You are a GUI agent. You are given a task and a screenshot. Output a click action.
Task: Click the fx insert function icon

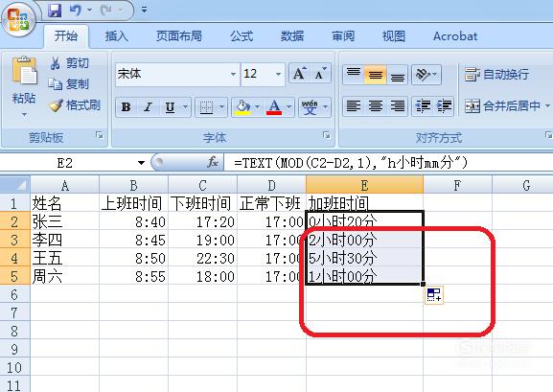(213, 163)
